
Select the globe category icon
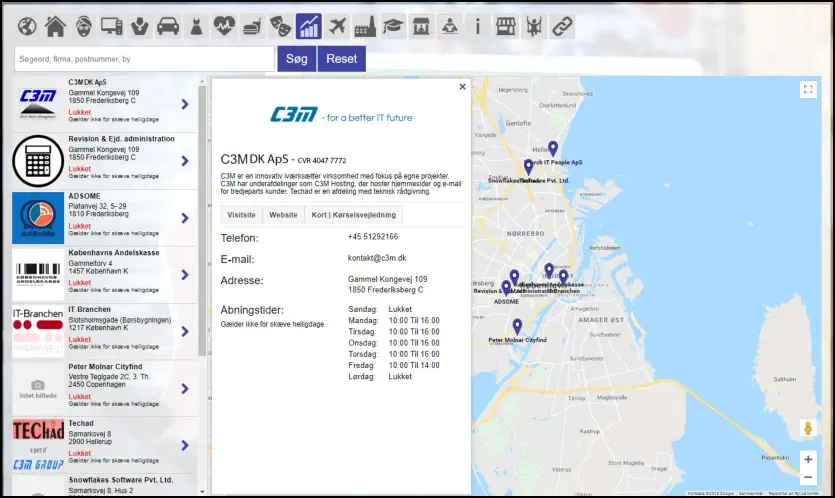point(27,26)
